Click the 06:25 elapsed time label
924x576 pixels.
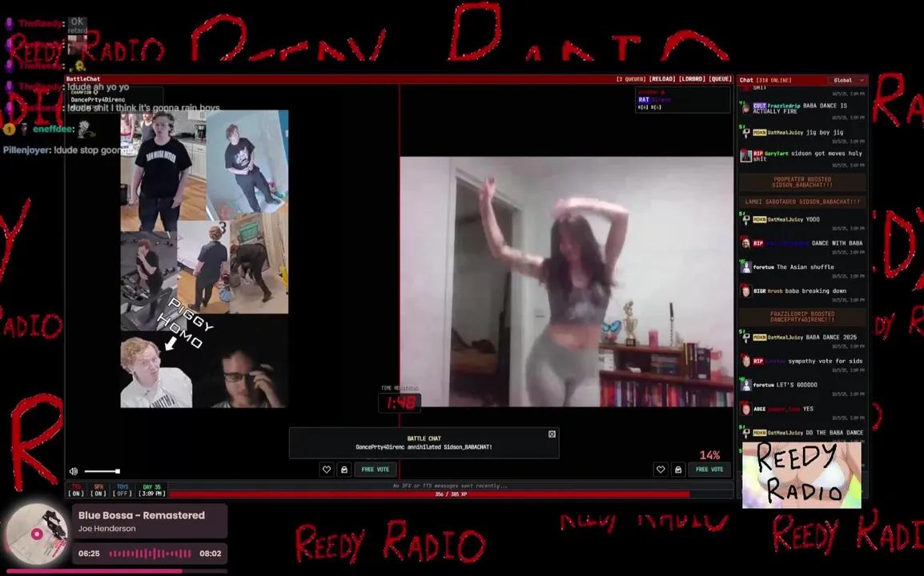[89, 554]
